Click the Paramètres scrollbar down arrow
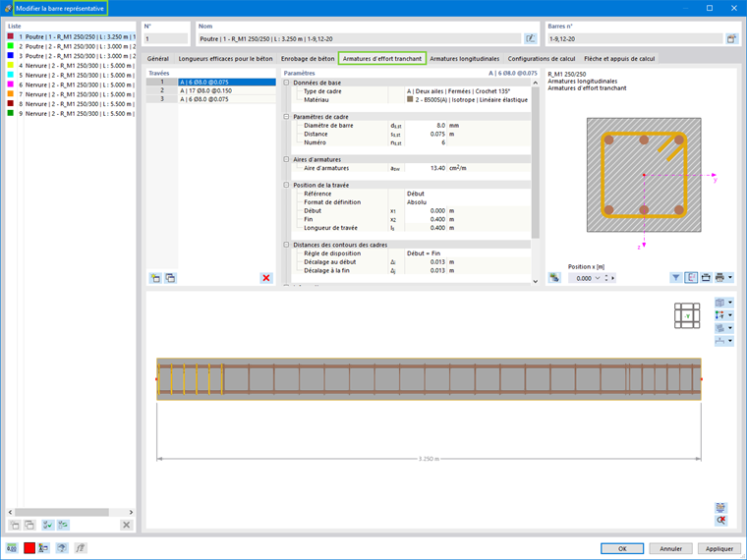 point(535,281)
